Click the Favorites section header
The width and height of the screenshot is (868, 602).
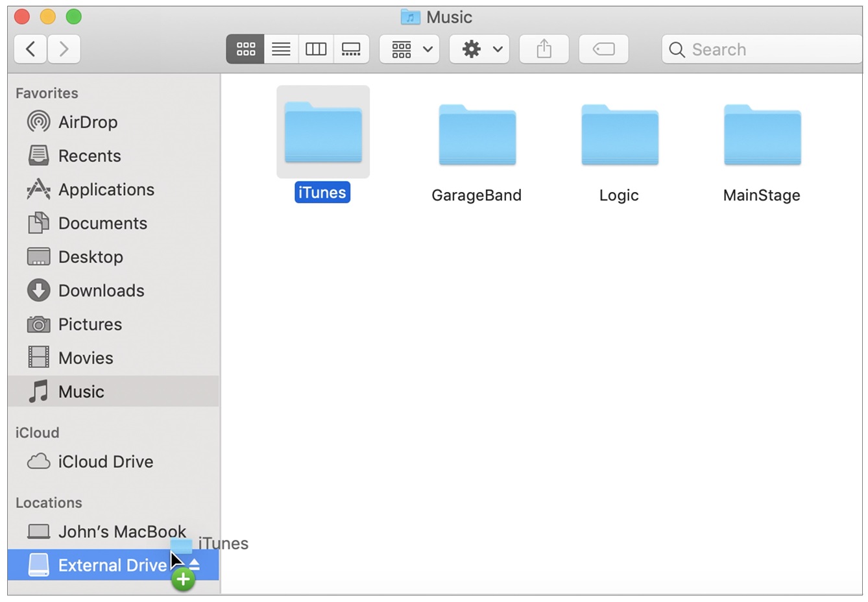[47, 93]
